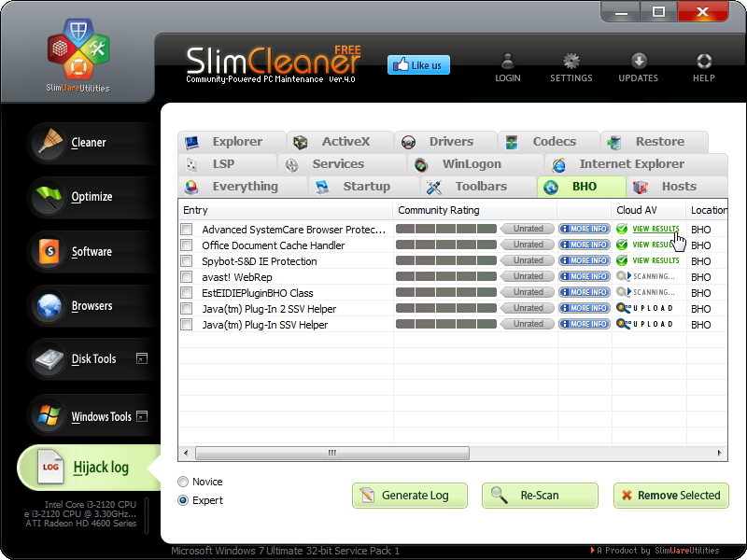This screenshot has width=747, height=560.
Task: Click the Hijack log document icon
Action: (50, 468)
